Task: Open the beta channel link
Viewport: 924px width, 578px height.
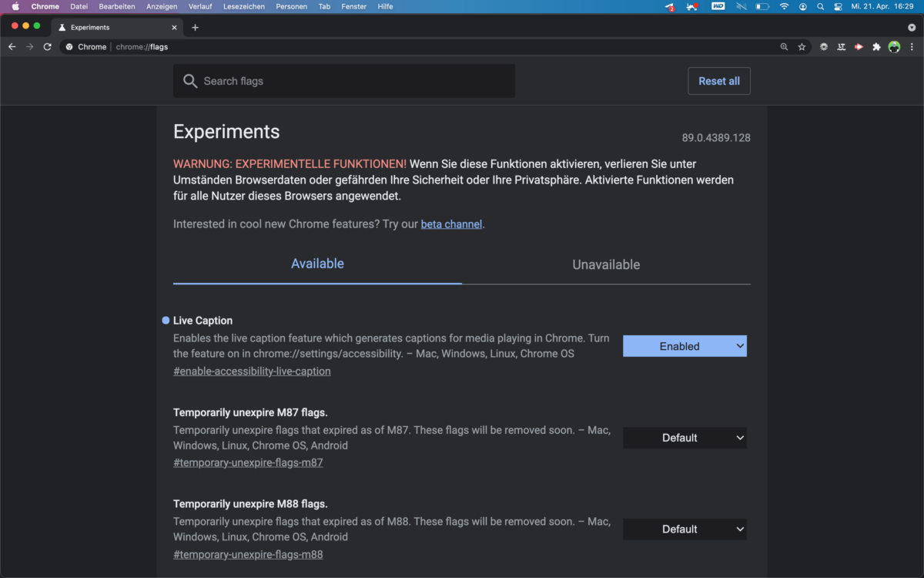Action: coord(451,224)
